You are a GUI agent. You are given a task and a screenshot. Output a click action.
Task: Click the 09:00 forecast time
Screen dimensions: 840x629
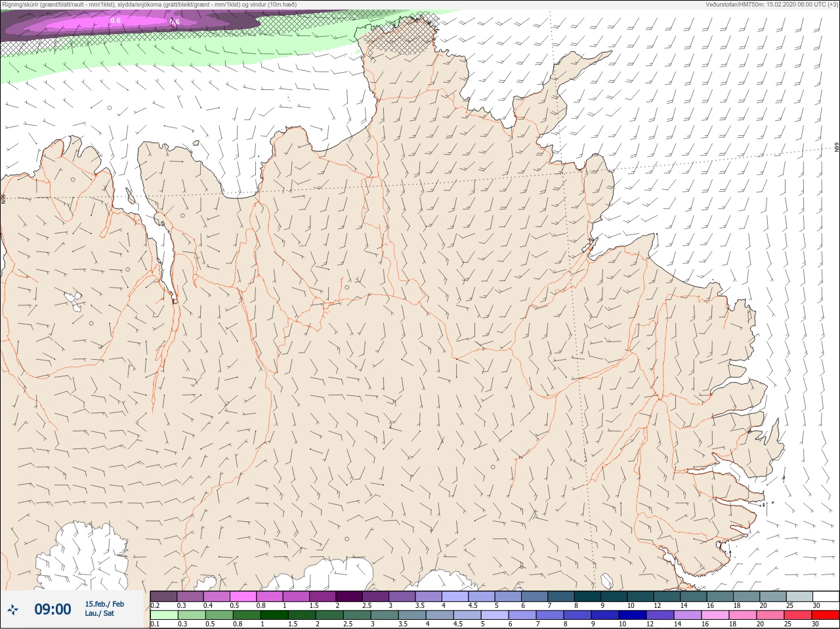tap(52, 609)
